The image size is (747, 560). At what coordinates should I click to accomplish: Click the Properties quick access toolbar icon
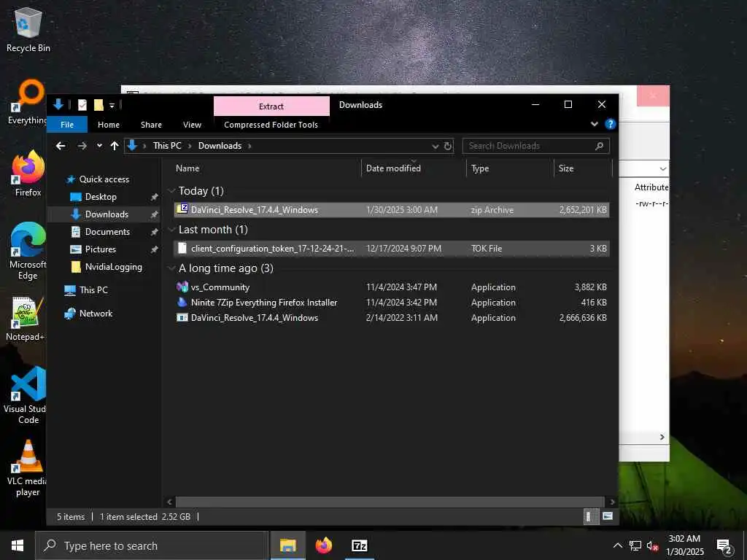(82, 105)
